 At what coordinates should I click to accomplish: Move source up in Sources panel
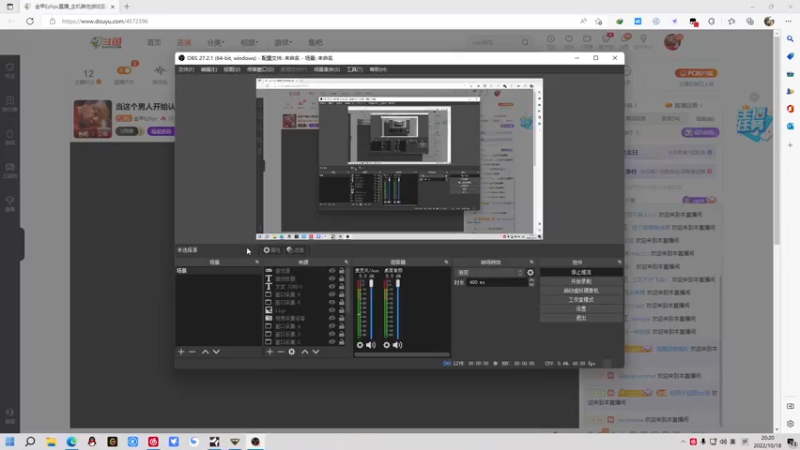(305, 352)
